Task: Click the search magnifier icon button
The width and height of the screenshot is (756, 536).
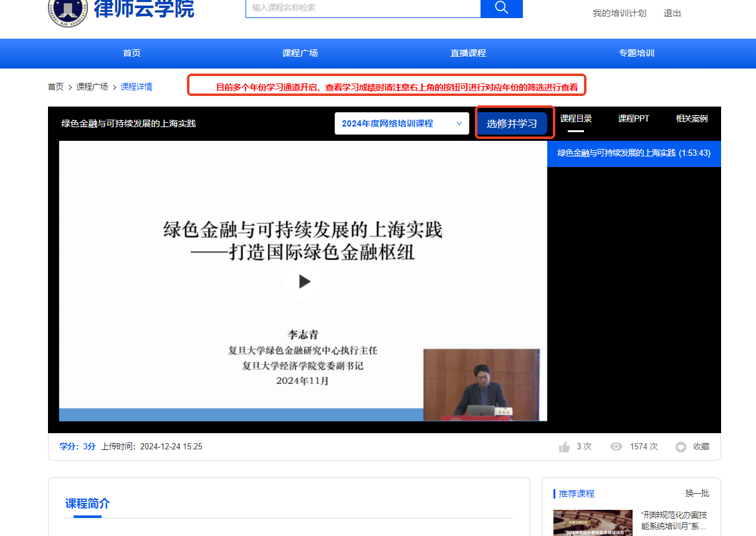Action: (x=501, y=8)
